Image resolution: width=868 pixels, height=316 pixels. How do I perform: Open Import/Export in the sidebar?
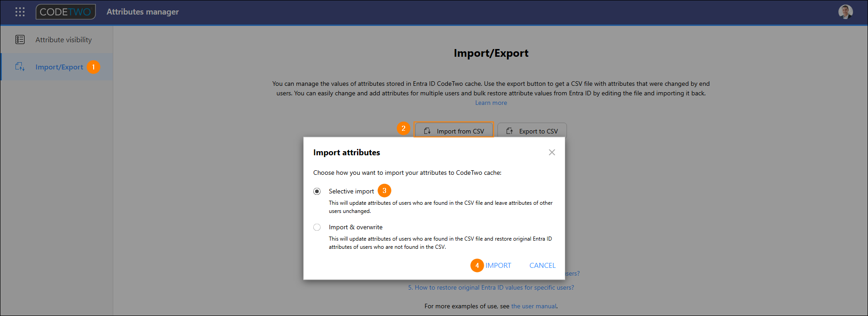(57, 67)
